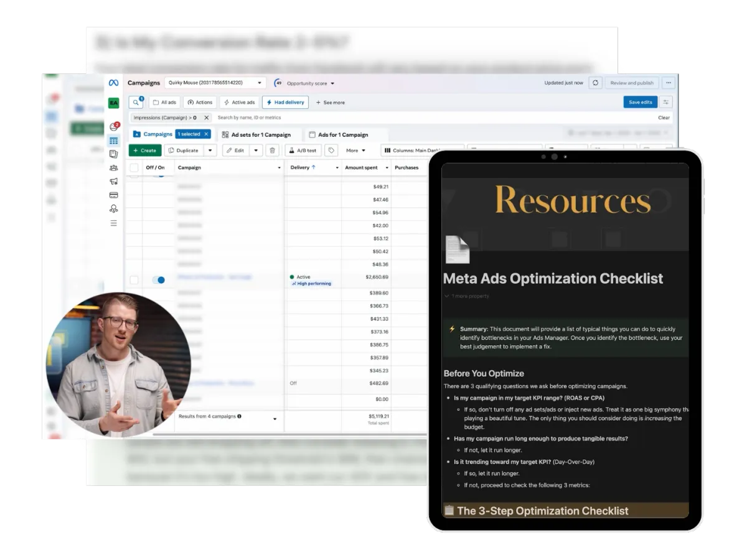The height and width of the screenshot is (560, 747).
Task: Click the Meta logo in Ads Manager
Action: [x=113, y=83]
